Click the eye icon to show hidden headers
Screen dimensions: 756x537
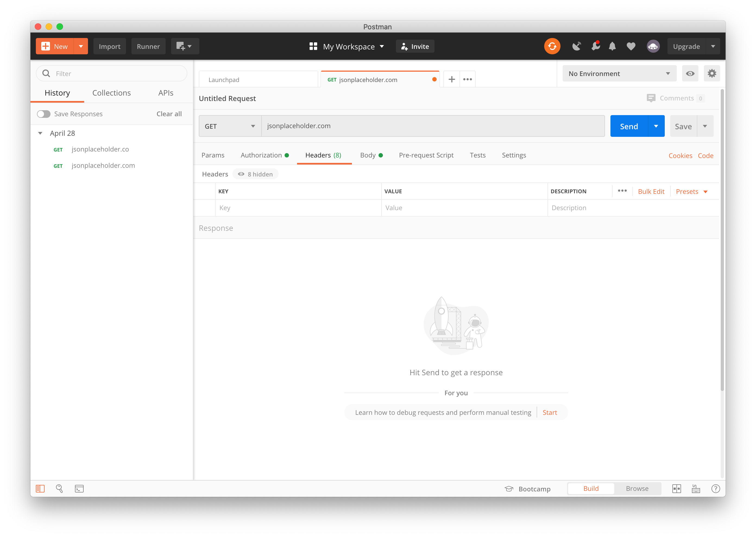241,174
